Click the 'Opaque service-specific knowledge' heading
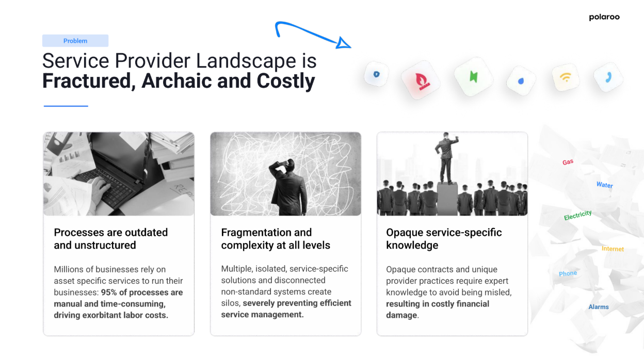 [x=444, y=239]
